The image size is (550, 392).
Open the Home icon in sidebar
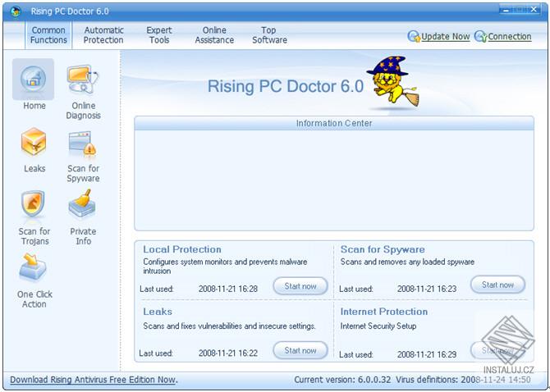tap(33, 80)
